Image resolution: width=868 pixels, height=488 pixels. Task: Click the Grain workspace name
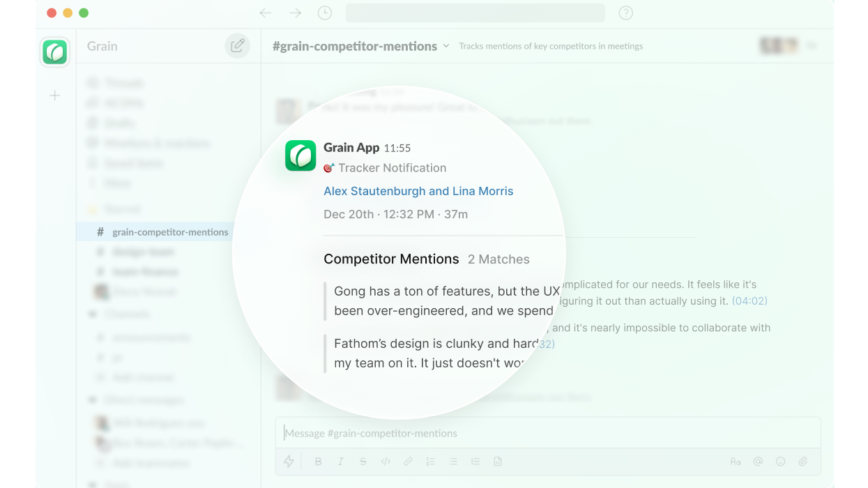click(x=102, y=46)
